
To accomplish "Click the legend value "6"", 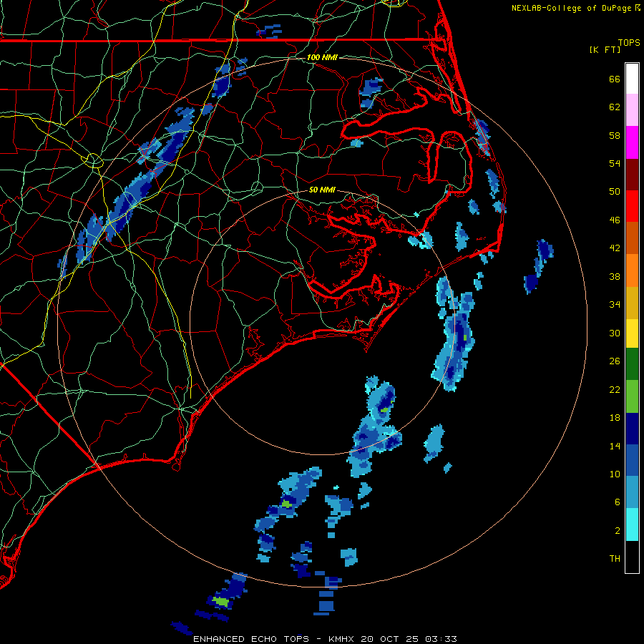I will (x=618, y=502).
